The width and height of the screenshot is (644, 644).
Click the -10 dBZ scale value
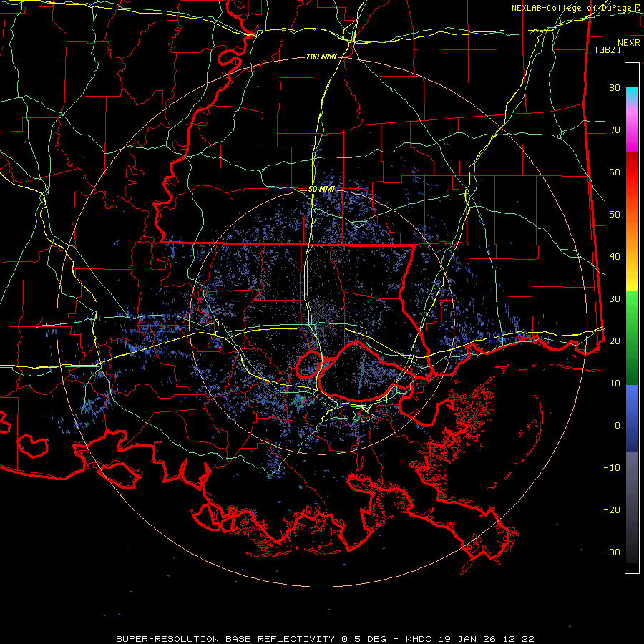(612, 468)
